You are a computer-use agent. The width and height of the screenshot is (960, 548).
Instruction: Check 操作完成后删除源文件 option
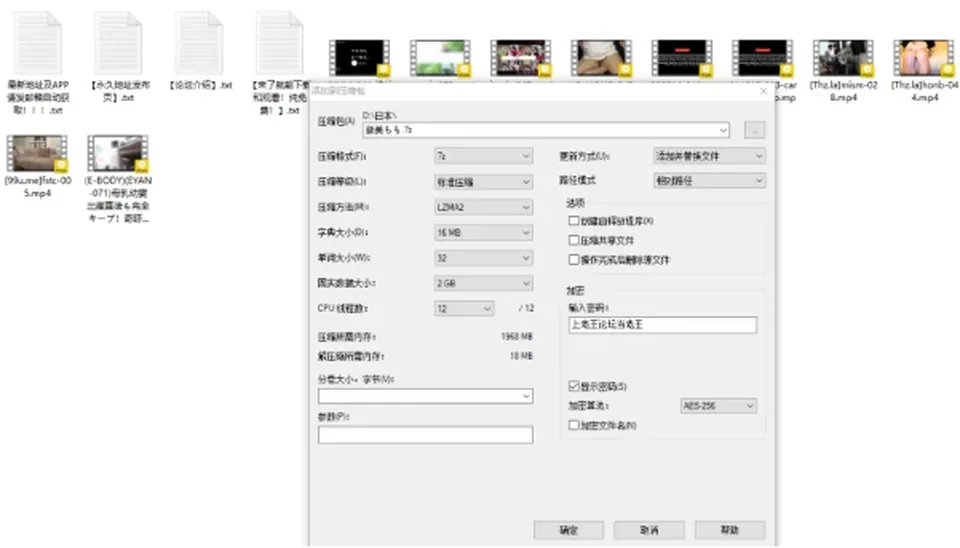pos(574,260)
